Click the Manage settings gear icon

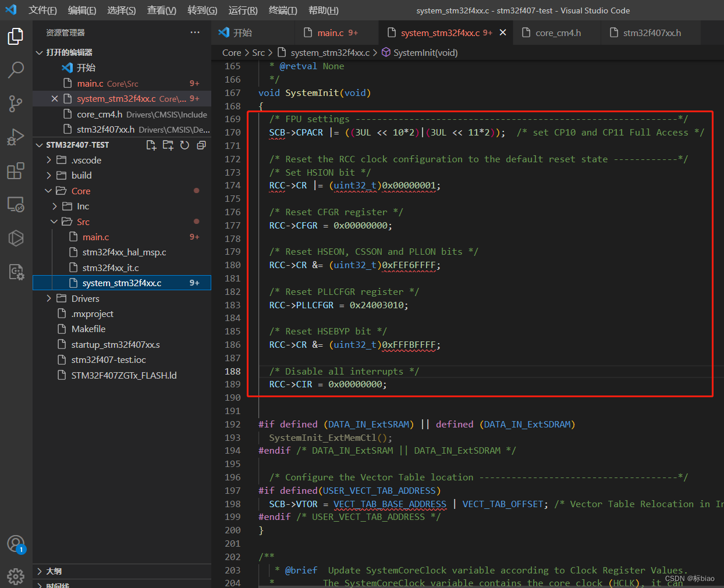click(16, 576)
